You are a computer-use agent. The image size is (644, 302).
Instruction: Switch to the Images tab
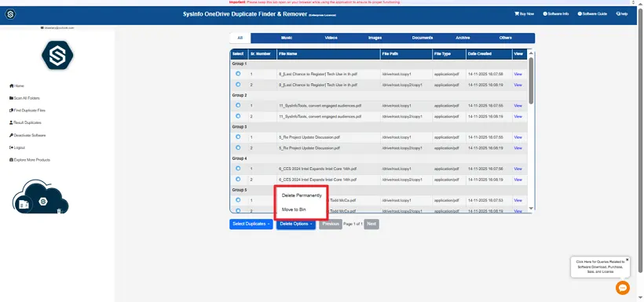click(375, 38)
